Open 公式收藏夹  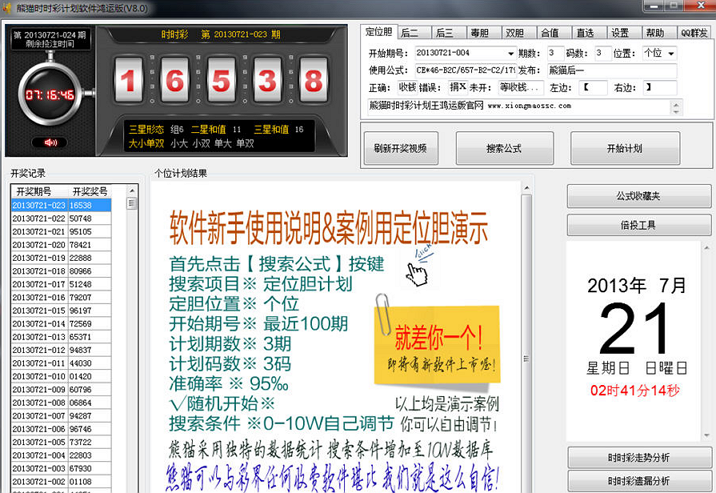click(x=638, y=196)
